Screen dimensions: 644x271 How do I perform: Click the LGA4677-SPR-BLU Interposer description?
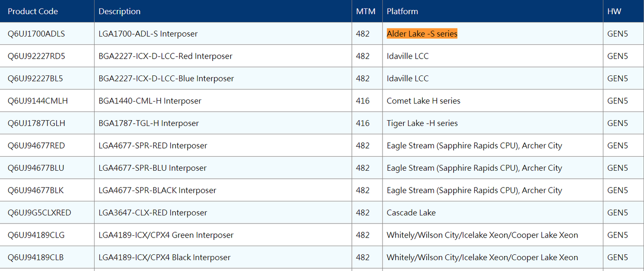(152, 168)
